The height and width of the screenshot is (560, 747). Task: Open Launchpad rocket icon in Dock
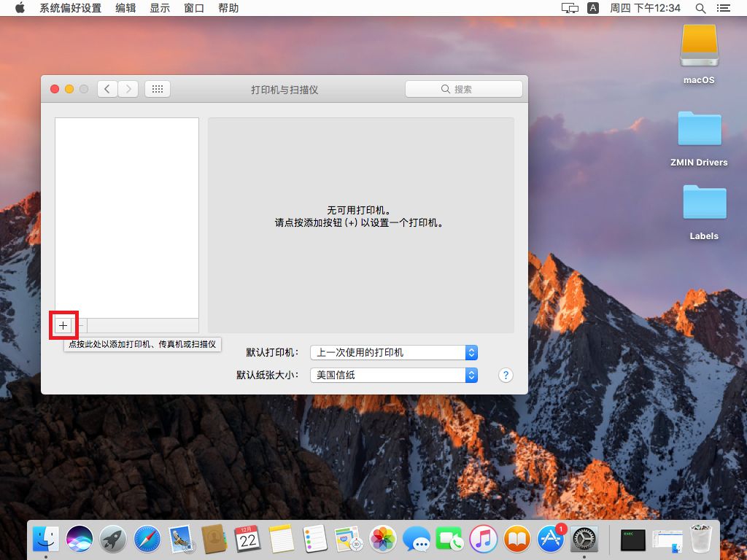point(113,539)
